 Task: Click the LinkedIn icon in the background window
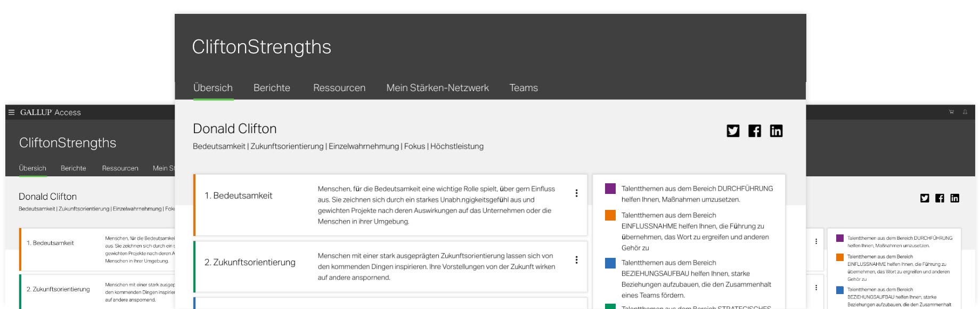954,198
